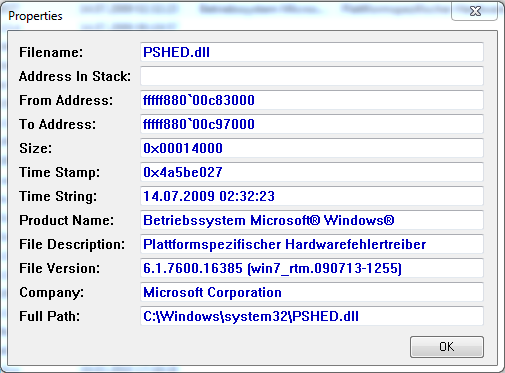Click the Time Stamp value 0x4a5be027
The image size is (505, 373).
312,172
